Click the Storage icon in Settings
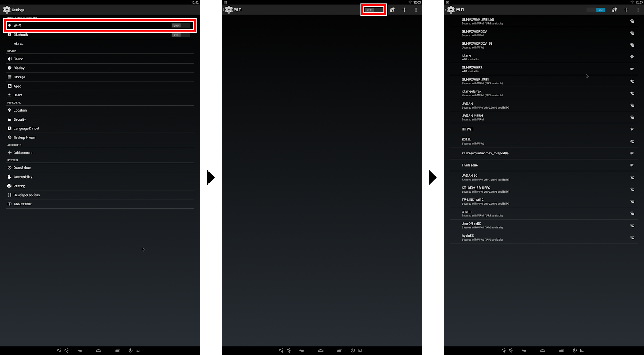This screenshot has width=644, height=355. 10,77
